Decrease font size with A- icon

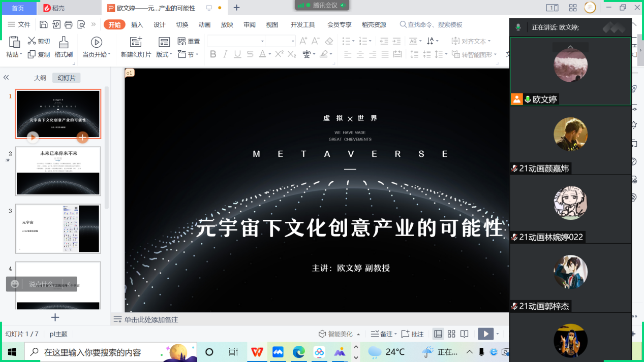click(x=316, y=41)
